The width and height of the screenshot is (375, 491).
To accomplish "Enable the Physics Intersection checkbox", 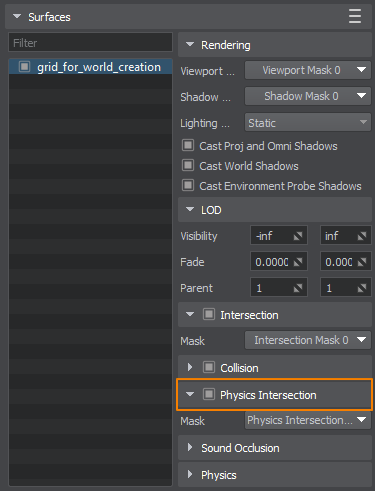I will 209,395.
